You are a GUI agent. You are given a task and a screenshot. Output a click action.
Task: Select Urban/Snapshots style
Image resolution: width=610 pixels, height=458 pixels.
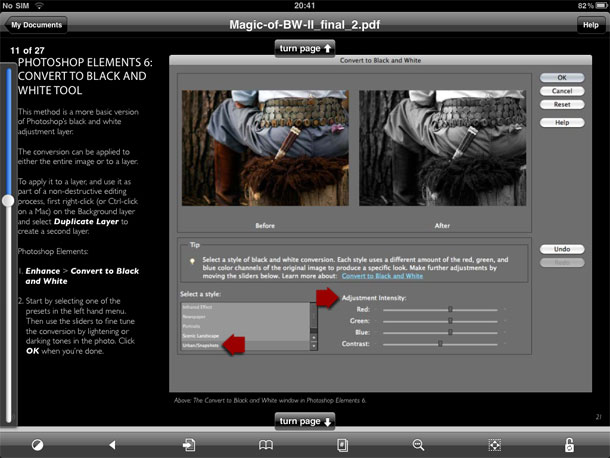coord(245,345)
